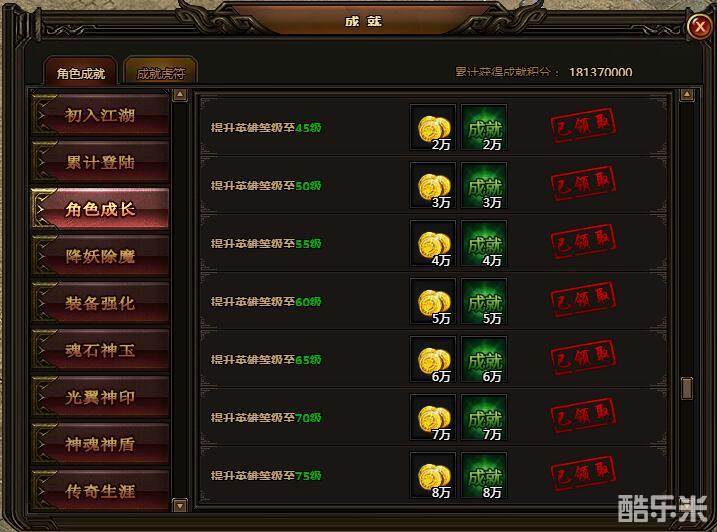717x532 pixels.
Task: Select the 3万 gold coin icon
Action: coord(433,185)
